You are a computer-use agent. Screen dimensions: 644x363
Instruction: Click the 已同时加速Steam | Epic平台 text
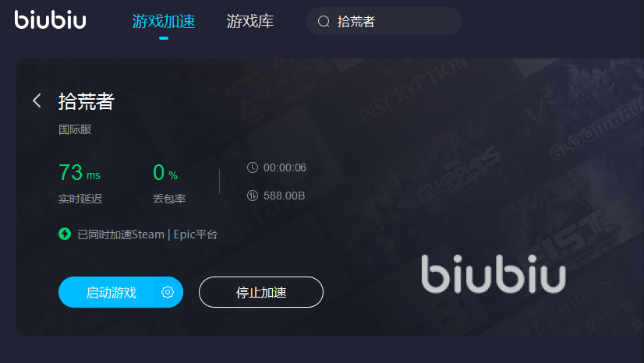[147, 234]
